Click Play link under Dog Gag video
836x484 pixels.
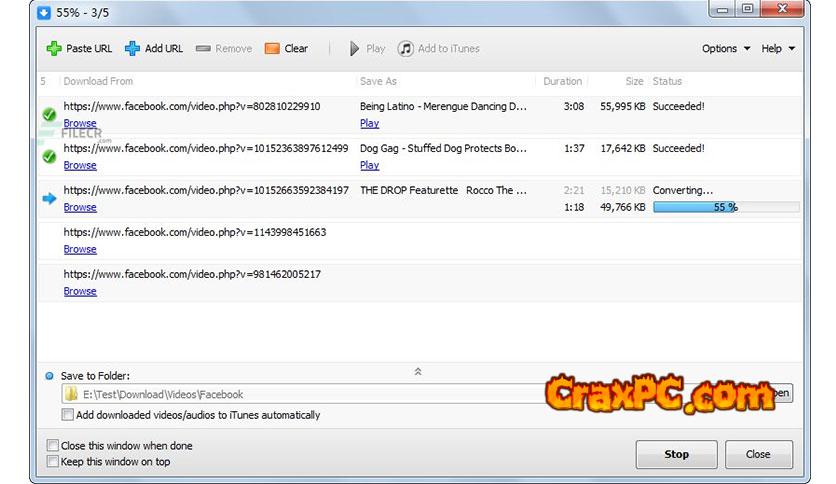(369, 165)
